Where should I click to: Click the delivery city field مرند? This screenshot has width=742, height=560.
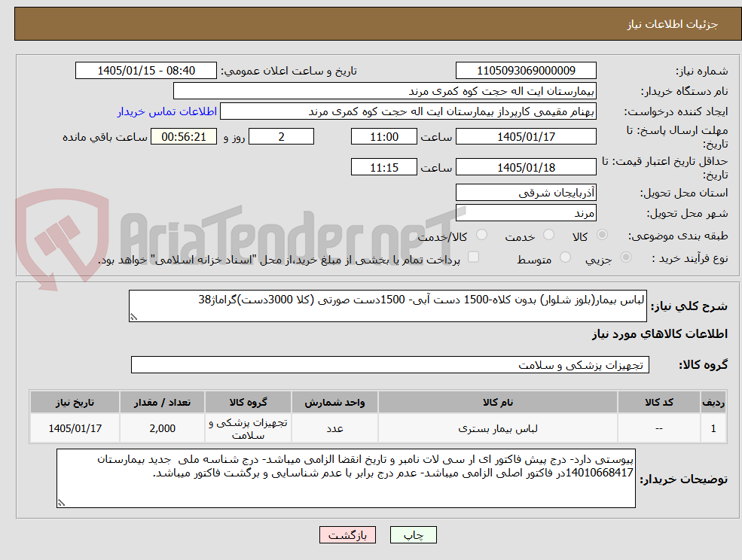(526, 213)
